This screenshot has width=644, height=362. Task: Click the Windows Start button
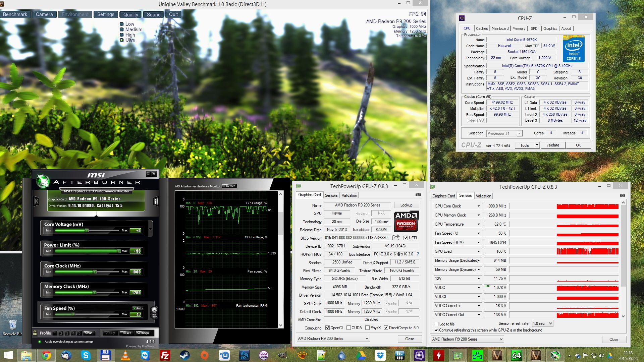[x=8, y=355]
